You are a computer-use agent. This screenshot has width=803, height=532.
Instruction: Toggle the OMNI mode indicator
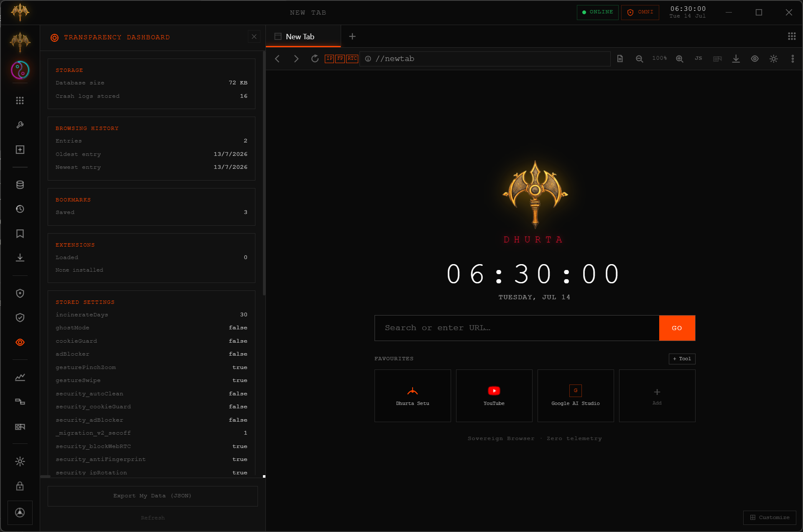point(640,12)
